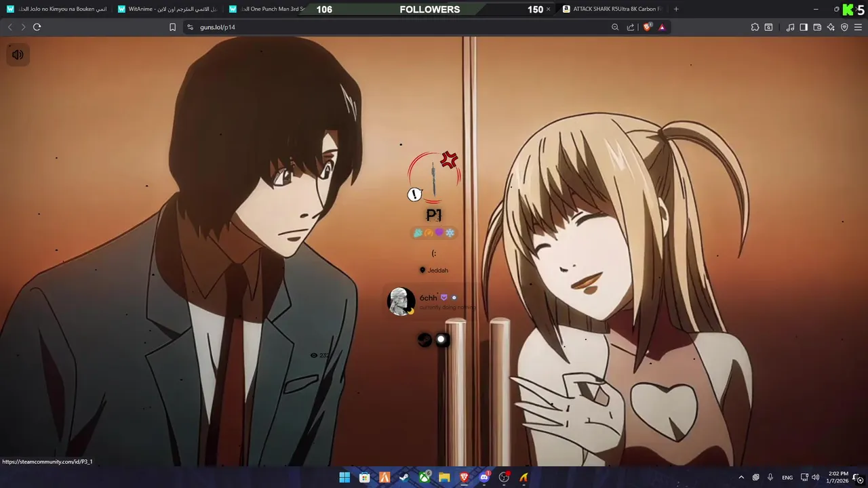Open Microsoft Store from the taskbar

tap(364, 477)
